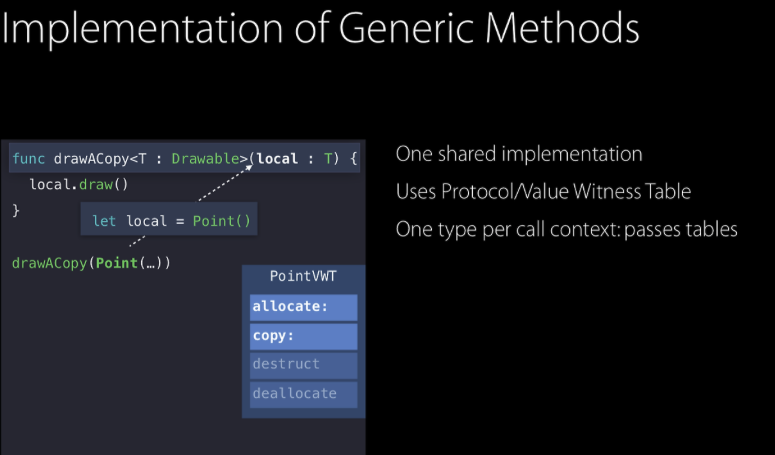Select the 'copy:' table entry
Screen dimensions: 775x455
pos(303,336)
